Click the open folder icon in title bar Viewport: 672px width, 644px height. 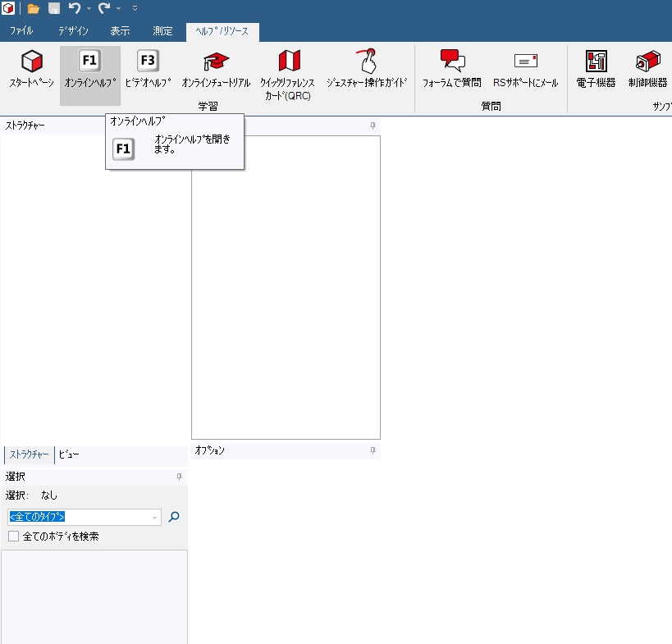click(x=34, y=8)
